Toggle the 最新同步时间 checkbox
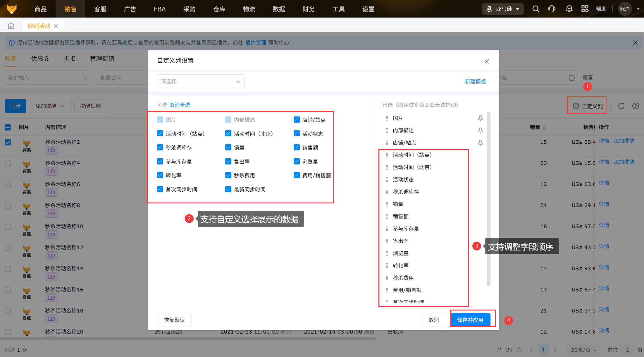 228,189
